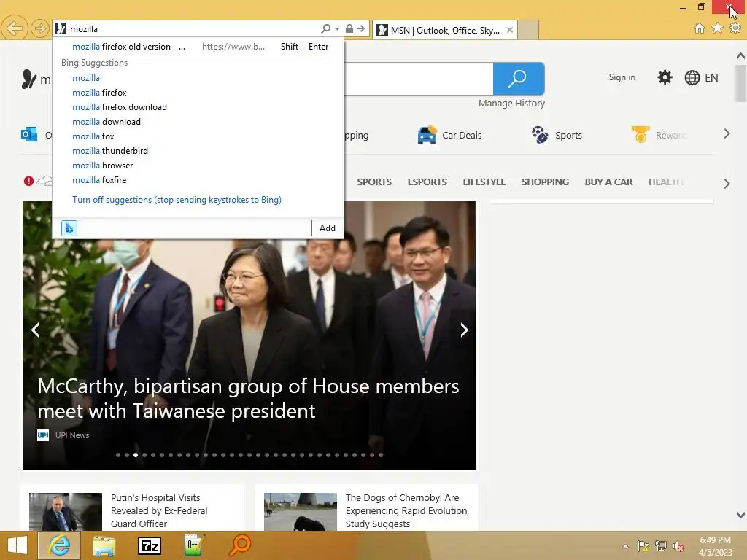Choose the 'mozilla firefox' suggestion
Viewport: 747px width, 560px height.
[x=99, y=93]
